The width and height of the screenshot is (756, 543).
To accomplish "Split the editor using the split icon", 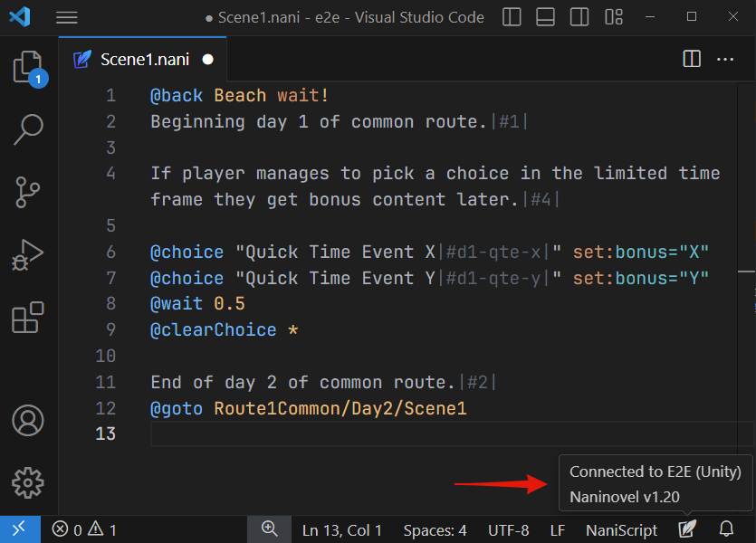I will 691,59.
